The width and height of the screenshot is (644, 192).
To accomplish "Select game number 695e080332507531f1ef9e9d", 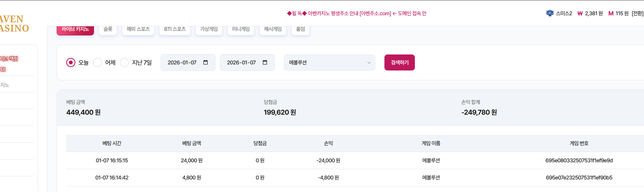I will [579, 160].
